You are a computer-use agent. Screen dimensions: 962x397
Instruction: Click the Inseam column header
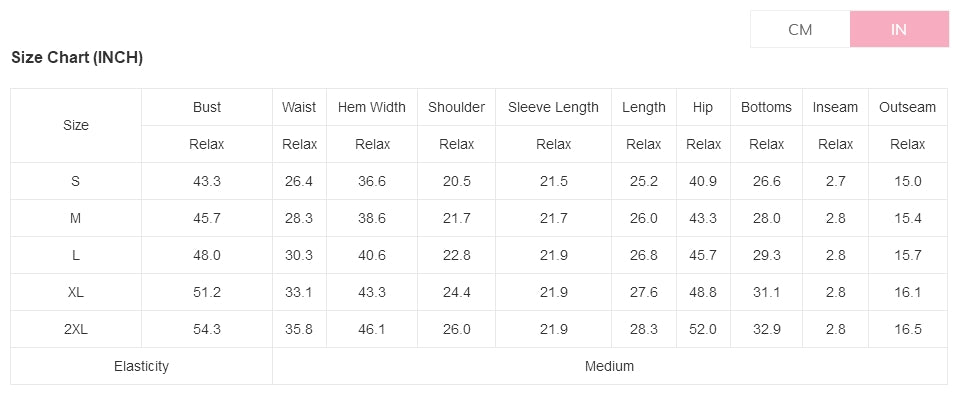835,107
